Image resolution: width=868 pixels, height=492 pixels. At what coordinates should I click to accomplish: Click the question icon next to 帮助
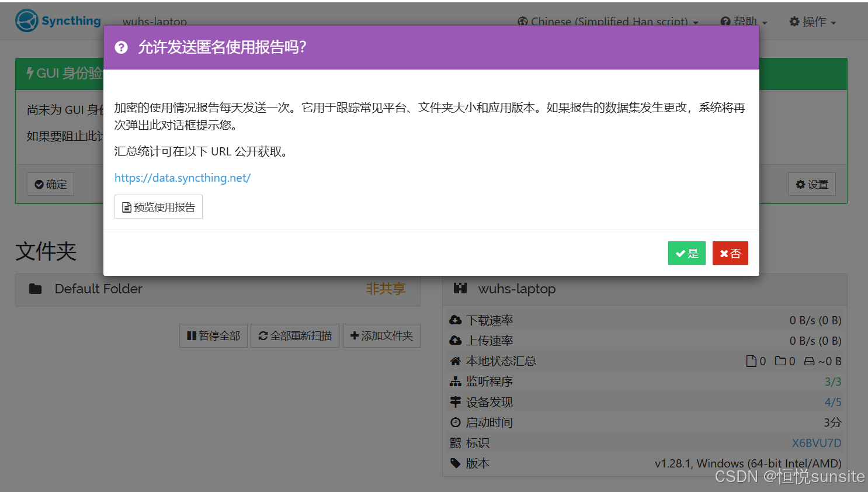click(x=725, y=22)
